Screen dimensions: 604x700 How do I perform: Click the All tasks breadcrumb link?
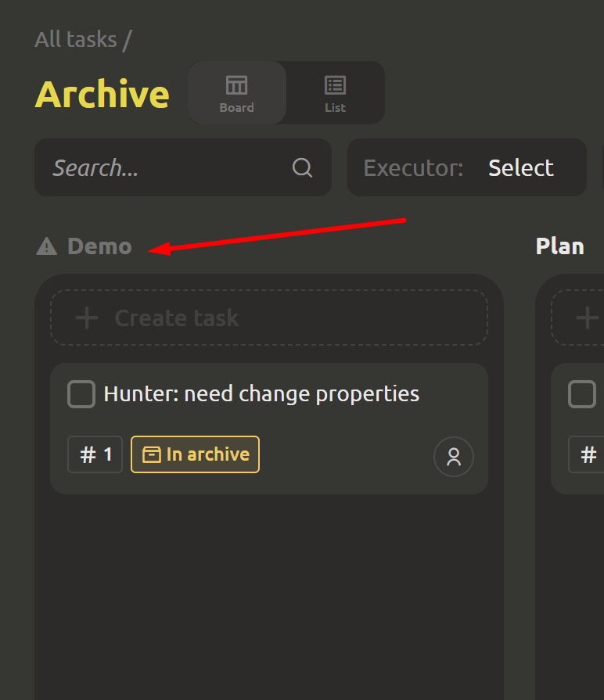coord(76,39)
